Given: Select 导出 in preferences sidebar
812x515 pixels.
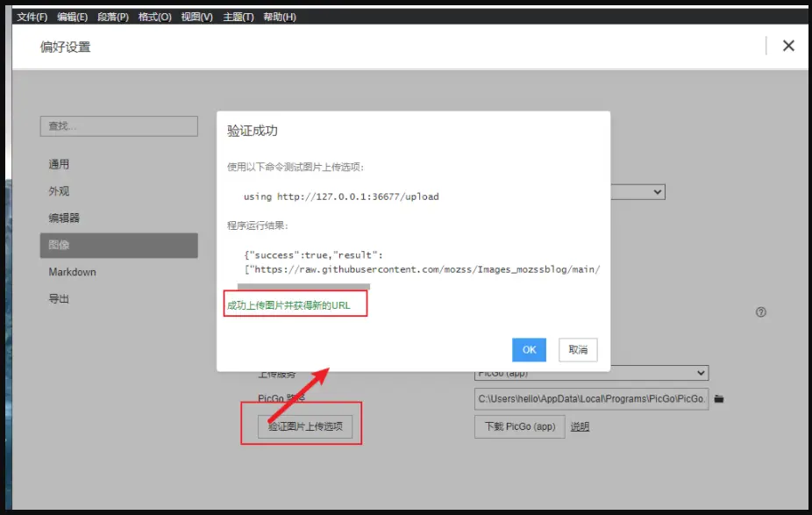Looking at the screenshot, I should [x=119, y=299].
